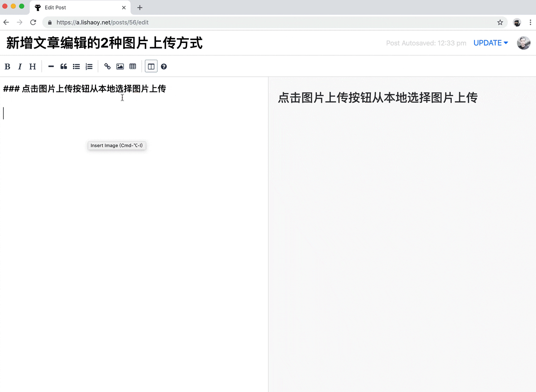
Task: Toggle side-by-side preview mode
Action: point(151,66)
